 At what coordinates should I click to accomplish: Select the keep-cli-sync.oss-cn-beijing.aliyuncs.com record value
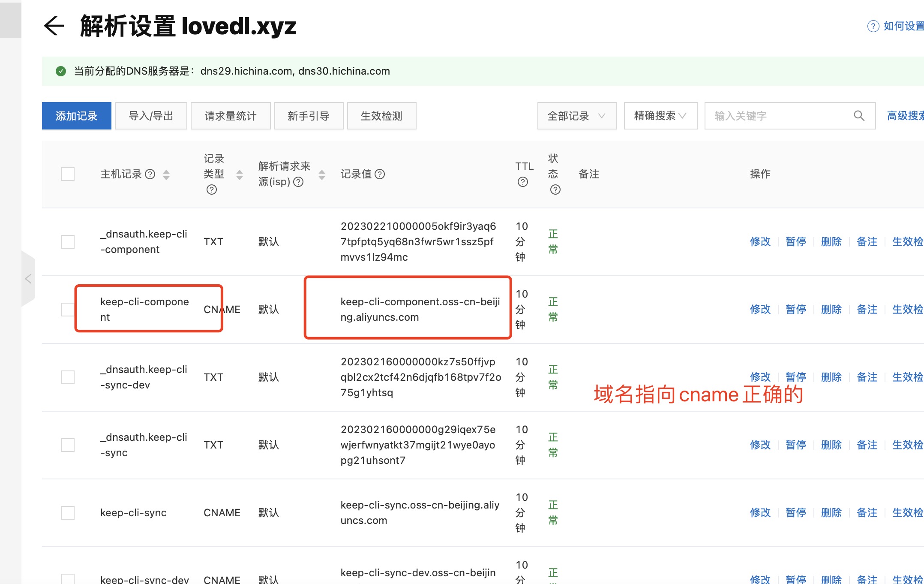pos(420,513)
